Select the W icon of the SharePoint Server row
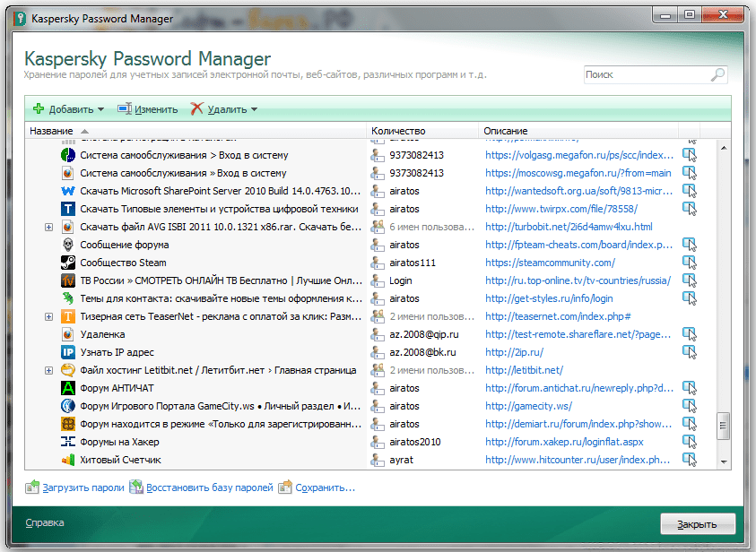The height and width of the screenshot is (552, 756). pos(68,191)
